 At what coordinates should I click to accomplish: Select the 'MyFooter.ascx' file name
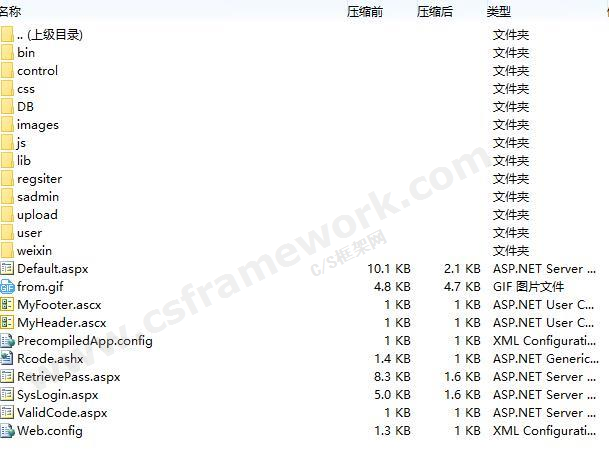click(59, 305)
